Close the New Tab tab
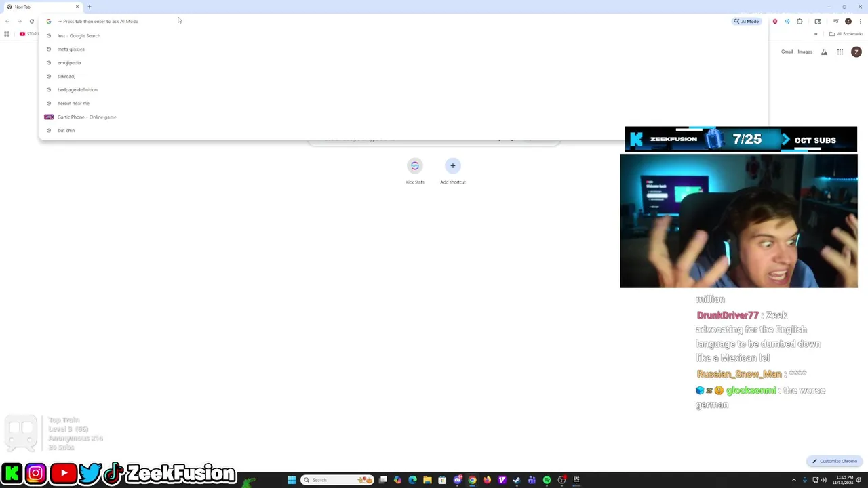 77,7
